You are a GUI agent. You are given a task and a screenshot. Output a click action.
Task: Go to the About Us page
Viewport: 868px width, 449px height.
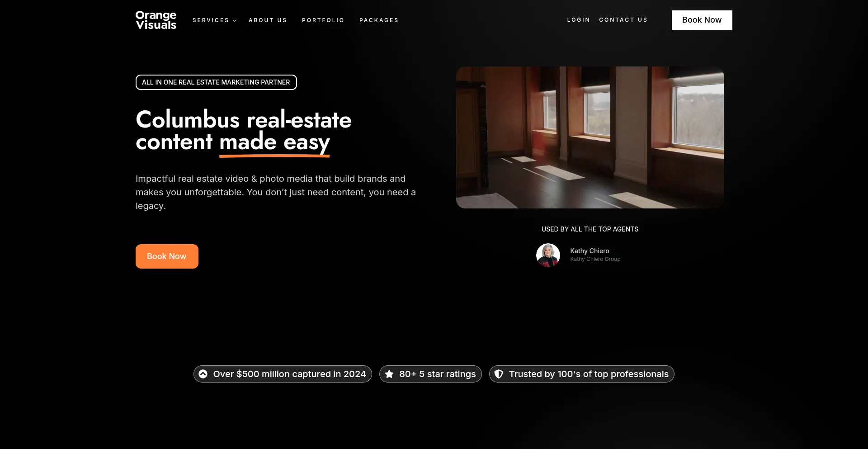tap(268, 20)
